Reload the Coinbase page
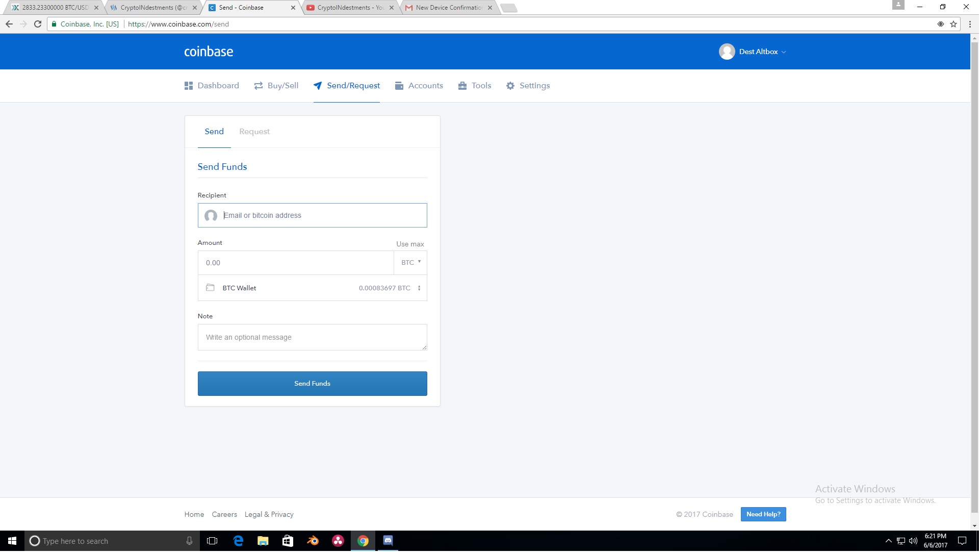The height and width of the screenshot is (552, 980). point(38,24)
